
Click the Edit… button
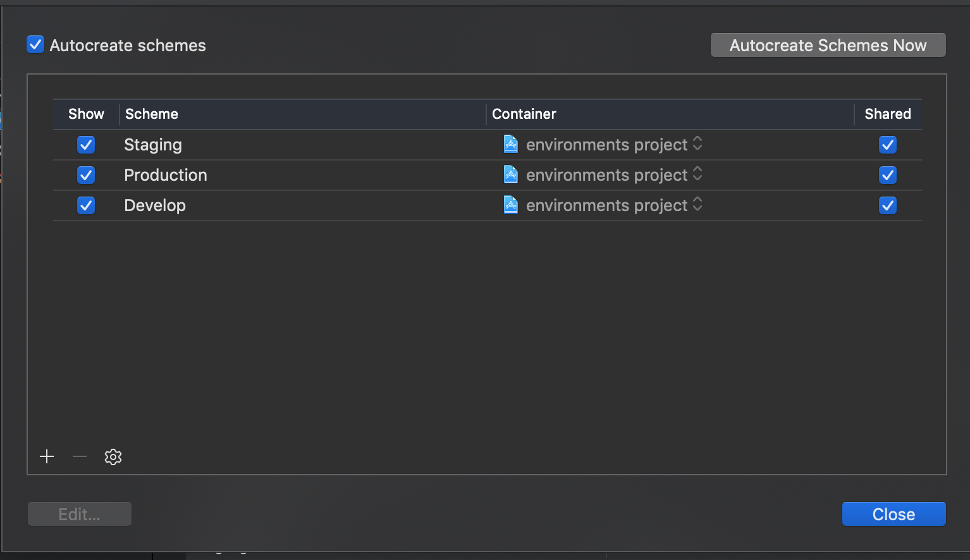coord(80,514)
